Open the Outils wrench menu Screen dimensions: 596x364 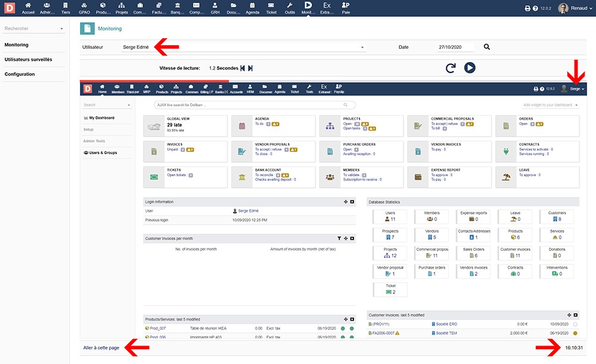[290, 8]
